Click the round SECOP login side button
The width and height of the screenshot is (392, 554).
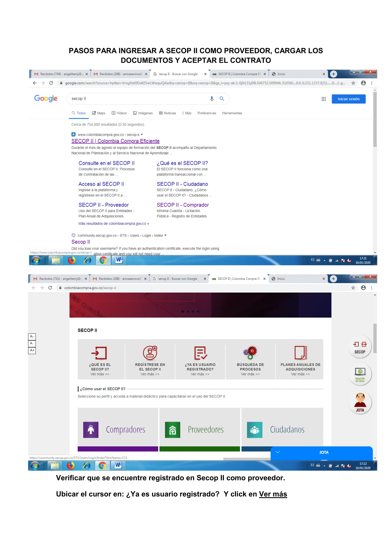pos(360,347)
